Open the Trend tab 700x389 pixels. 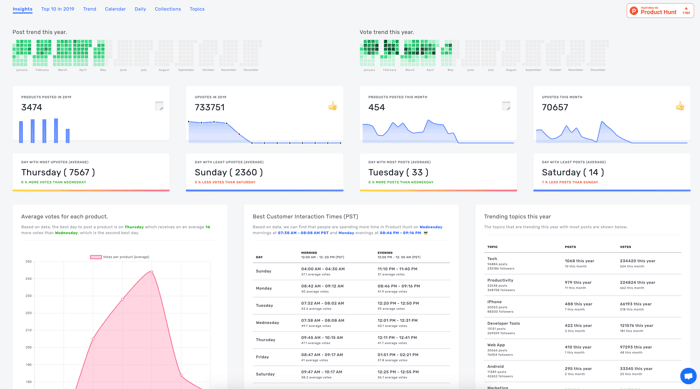(89, 9)
